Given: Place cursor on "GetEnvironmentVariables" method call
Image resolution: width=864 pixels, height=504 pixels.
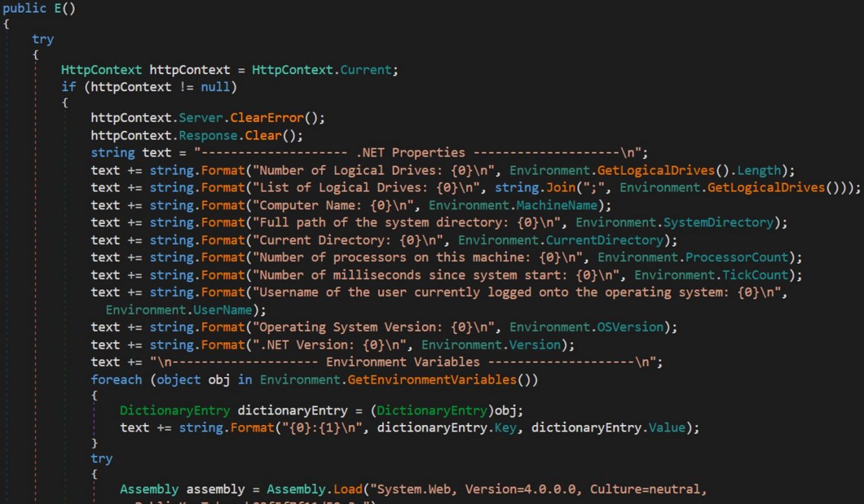Looking at the screenshot, I should tap(432, 380).
